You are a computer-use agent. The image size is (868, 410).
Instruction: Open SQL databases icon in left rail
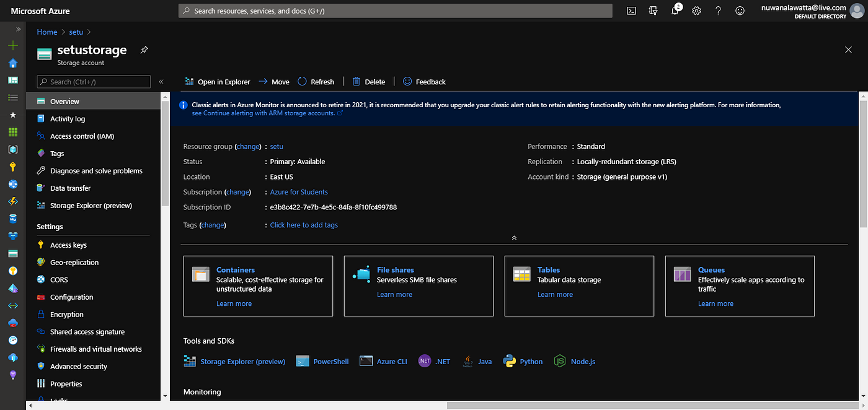tap(13, 219)
